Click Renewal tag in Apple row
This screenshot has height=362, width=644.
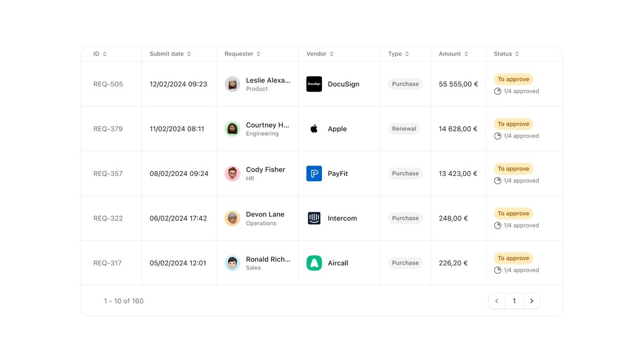404,129
